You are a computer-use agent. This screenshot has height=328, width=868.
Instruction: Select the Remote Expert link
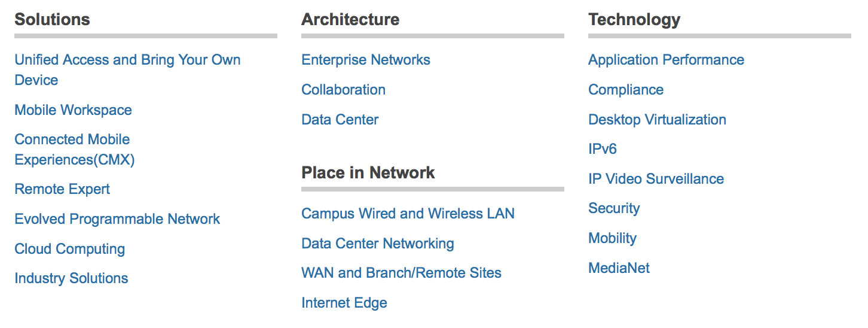62,189
